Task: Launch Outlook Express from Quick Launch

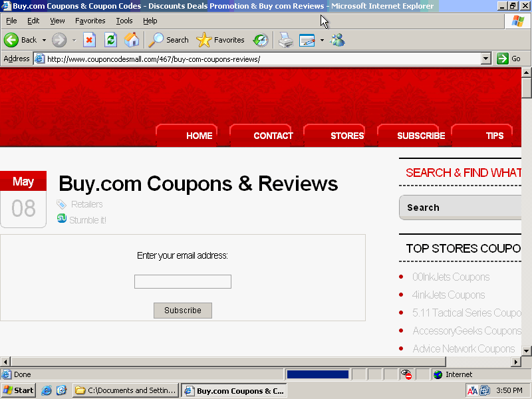Action: pos(61,390)
